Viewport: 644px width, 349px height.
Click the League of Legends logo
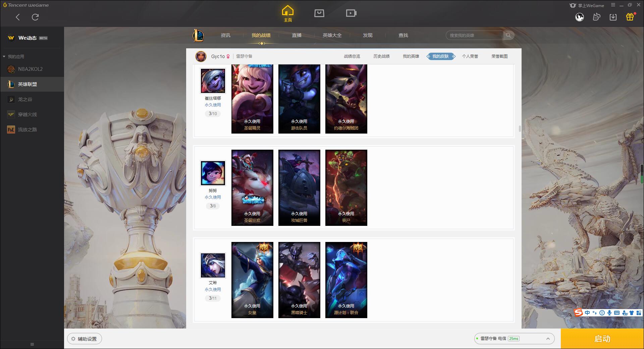pos(198,35)
